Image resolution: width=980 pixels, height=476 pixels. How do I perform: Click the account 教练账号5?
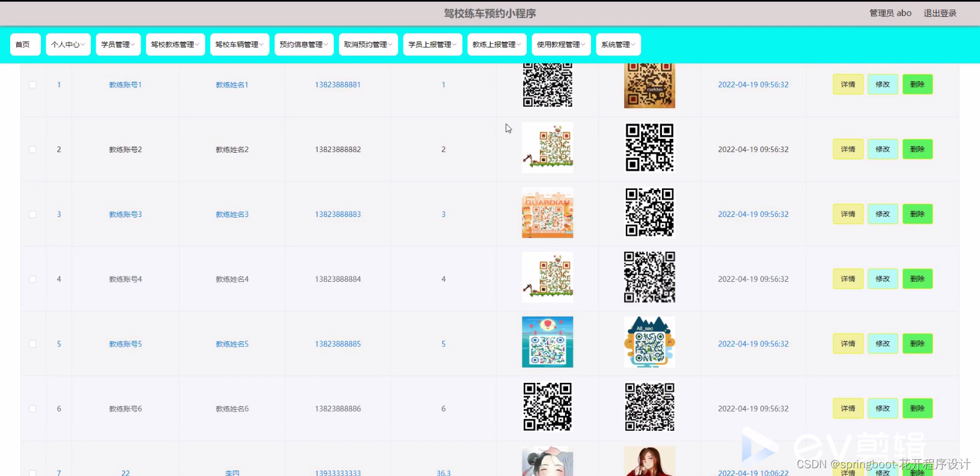tap(125, 344)
